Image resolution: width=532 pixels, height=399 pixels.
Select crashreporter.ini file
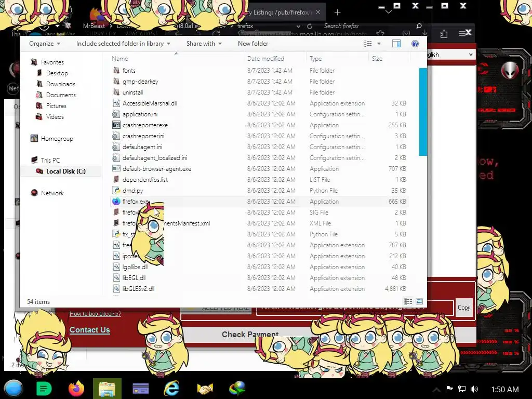(x=143, y=136)
